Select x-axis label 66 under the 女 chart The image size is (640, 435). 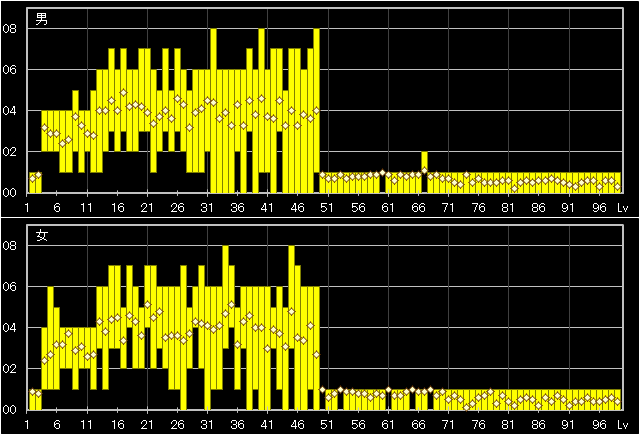tap(418, 425)
